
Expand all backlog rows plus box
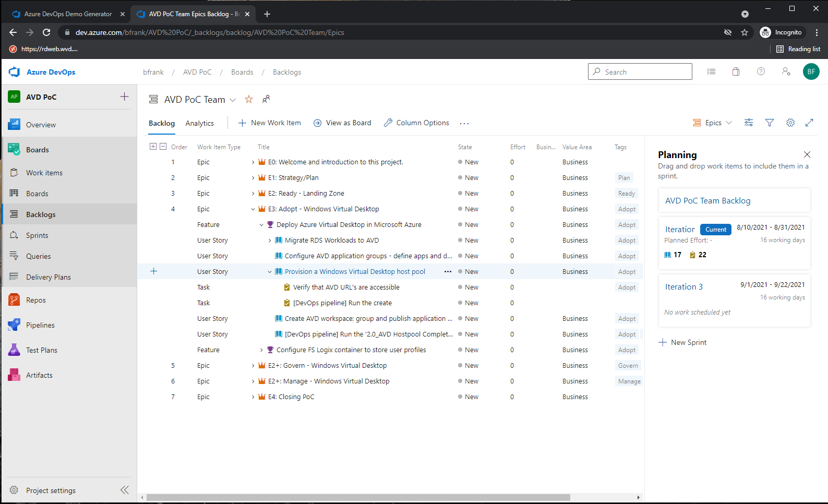point(153,147)
